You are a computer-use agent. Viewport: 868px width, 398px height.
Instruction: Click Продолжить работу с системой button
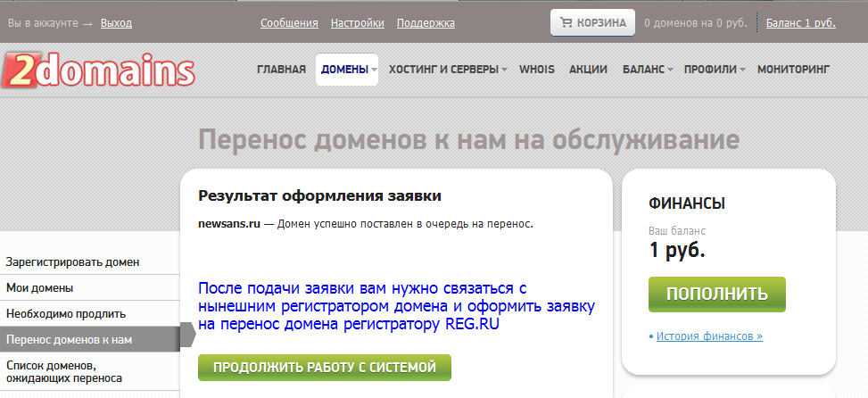point(325,368)
